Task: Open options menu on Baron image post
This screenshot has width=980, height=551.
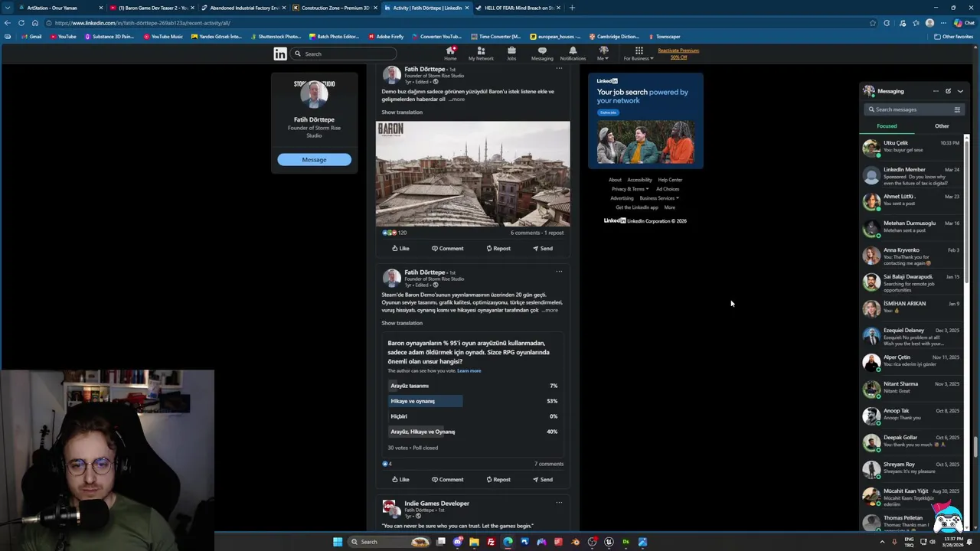Action: tap(559, 68)
